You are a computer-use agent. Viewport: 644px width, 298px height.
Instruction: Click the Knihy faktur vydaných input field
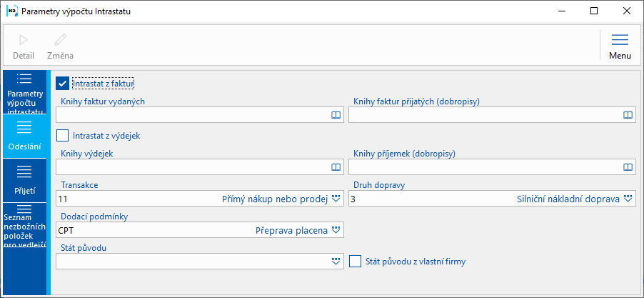click(191, 114)
